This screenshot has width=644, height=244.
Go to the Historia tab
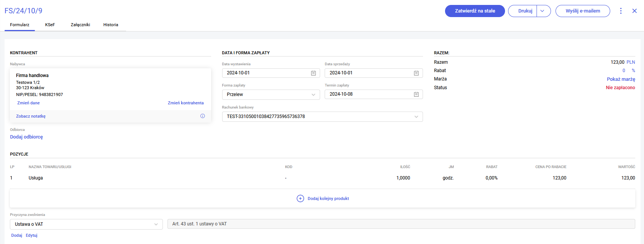[x=110, y=25]
